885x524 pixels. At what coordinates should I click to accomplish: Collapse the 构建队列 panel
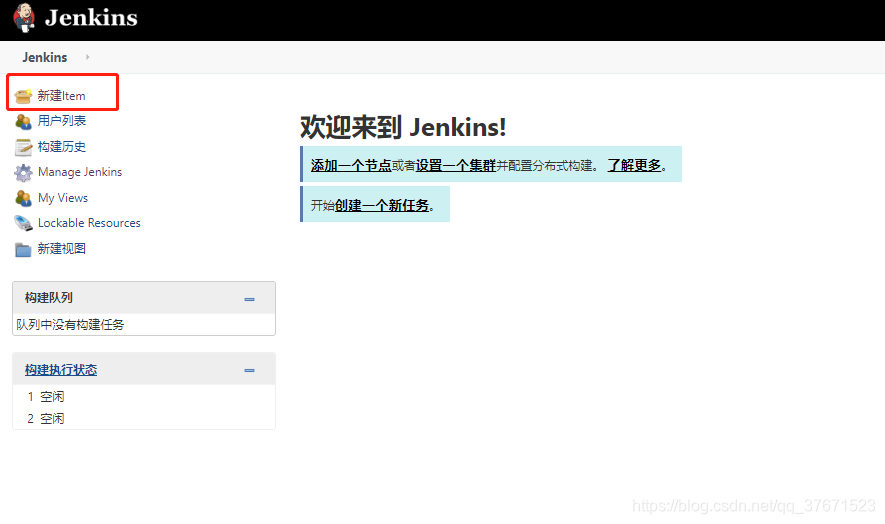click(249, 299)
